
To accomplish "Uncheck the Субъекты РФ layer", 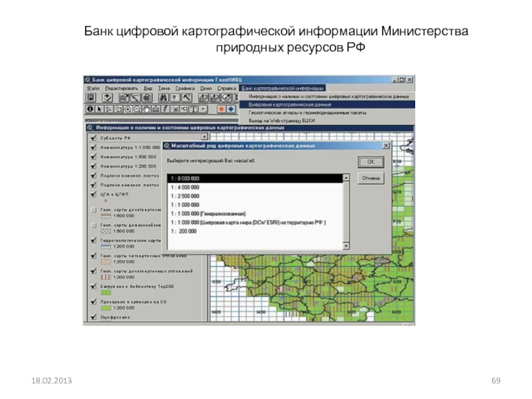I will pyautogui.click(x=93, y=138).
